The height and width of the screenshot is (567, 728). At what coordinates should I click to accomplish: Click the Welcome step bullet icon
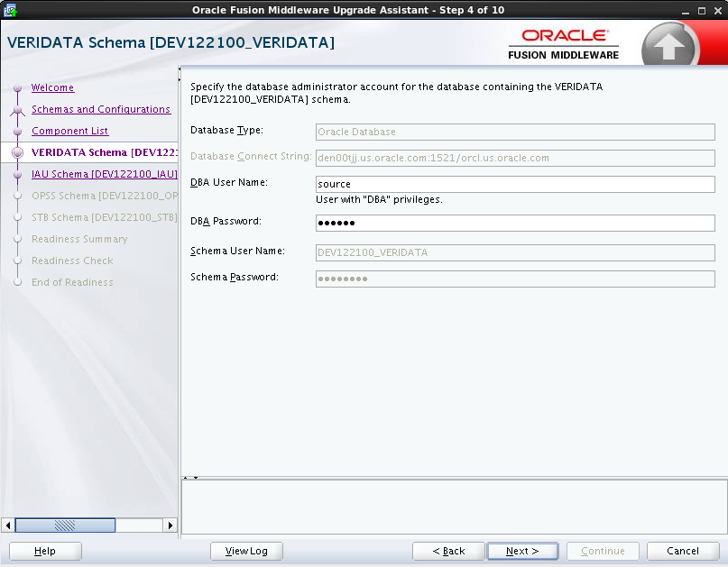pyautogui.click(x=18, y=87)
